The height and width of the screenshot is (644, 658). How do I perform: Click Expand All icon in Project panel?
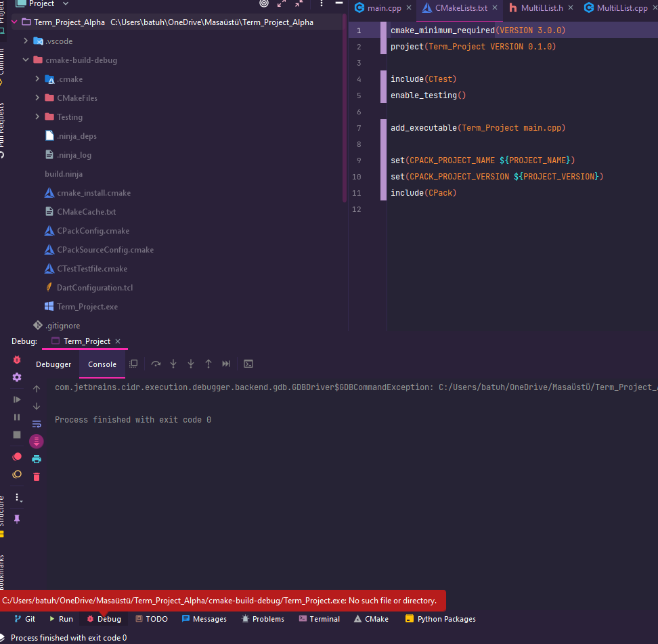[282, 3]
